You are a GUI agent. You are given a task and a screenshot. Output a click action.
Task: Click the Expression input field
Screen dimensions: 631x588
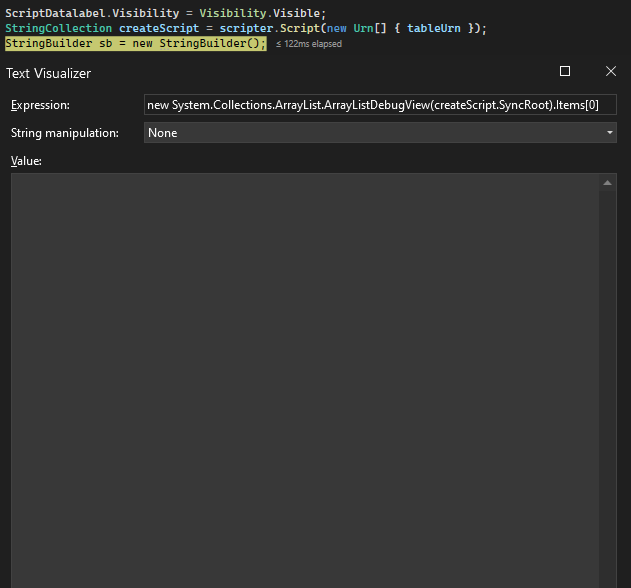380,105
